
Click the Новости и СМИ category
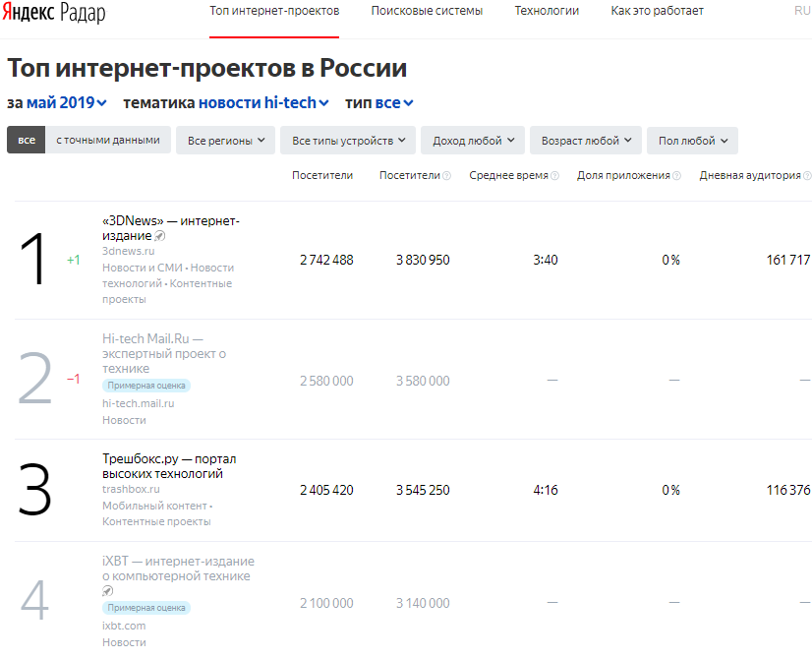(x=142, y=268)
